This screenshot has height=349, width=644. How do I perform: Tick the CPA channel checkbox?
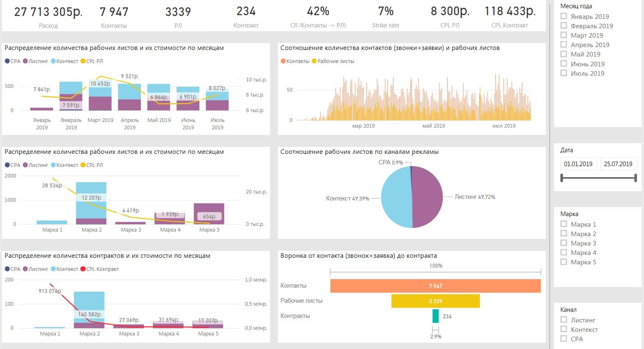point(564,339)
